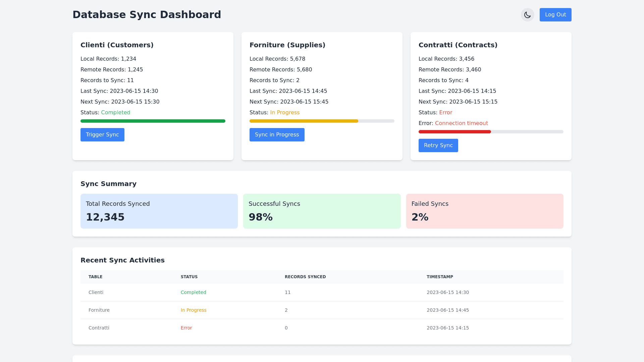Select the Contratti row in activities table
This screenshot has height=362, width=644.
(x=99, y=328)
